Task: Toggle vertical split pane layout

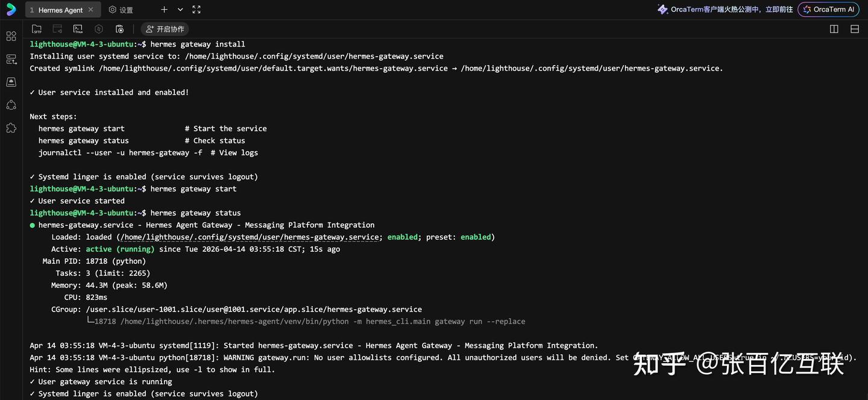Action: click(834, 29)
